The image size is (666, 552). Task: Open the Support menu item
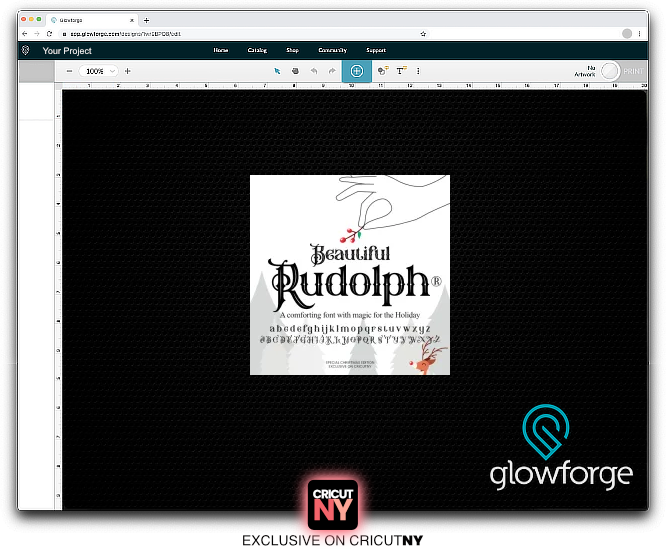point(376,50)
